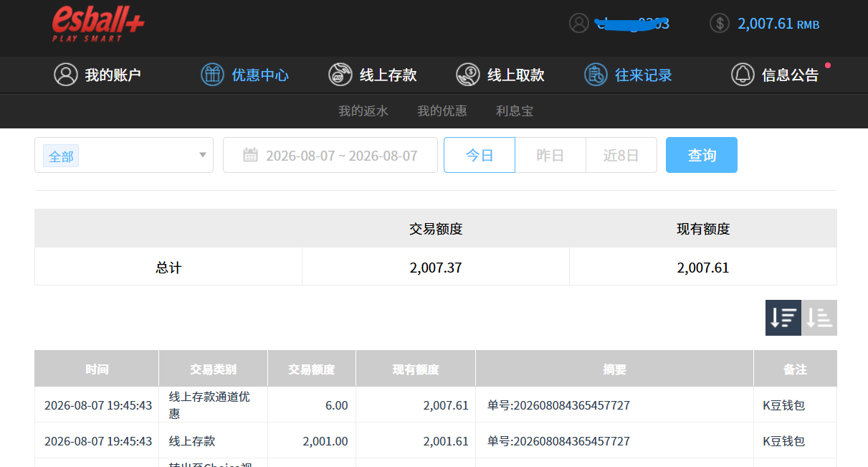
Task: Switch to 我的优惠 sub-tab
Action: pyautogui.click(x=442, y=111)
